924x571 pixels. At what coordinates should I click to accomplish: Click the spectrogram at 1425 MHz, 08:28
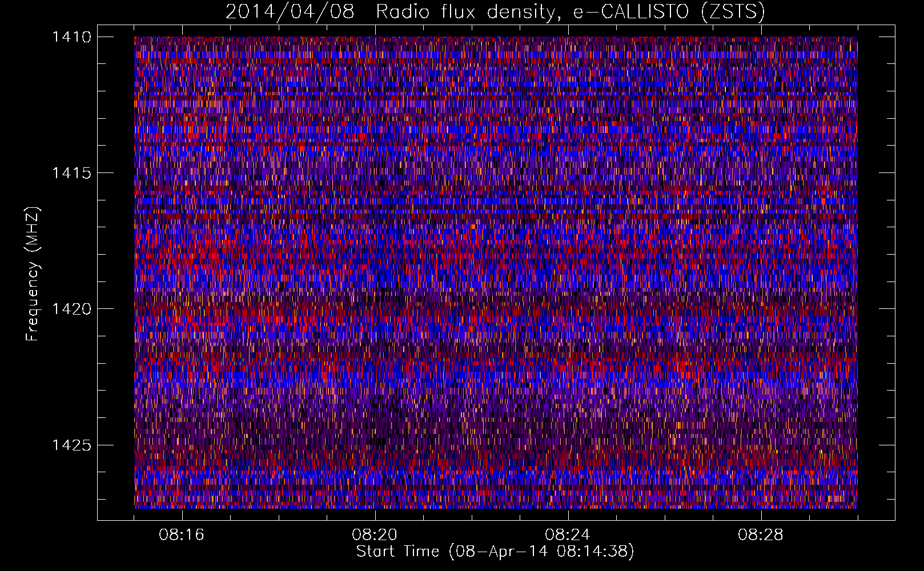pos(761,445)
